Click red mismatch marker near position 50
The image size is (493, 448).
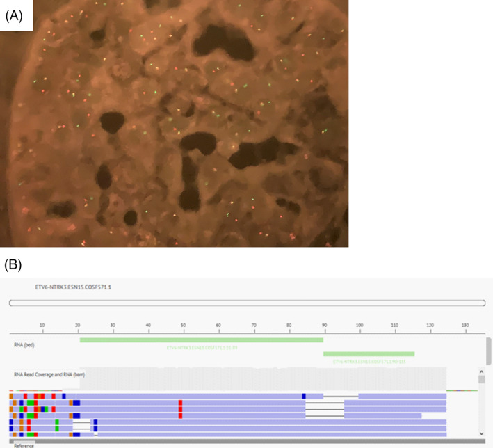click(180, 409)
